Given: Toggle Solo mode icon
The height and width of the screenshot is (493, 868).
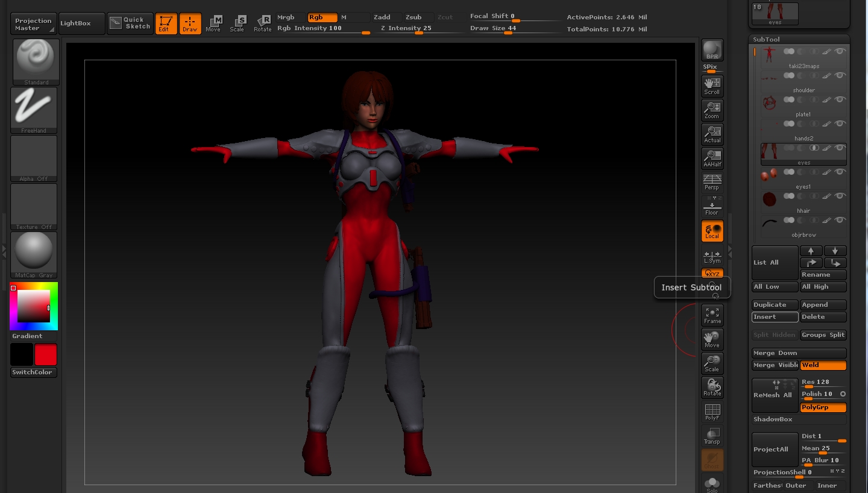Looking at the screenshot, I should (x=712, y=483).
